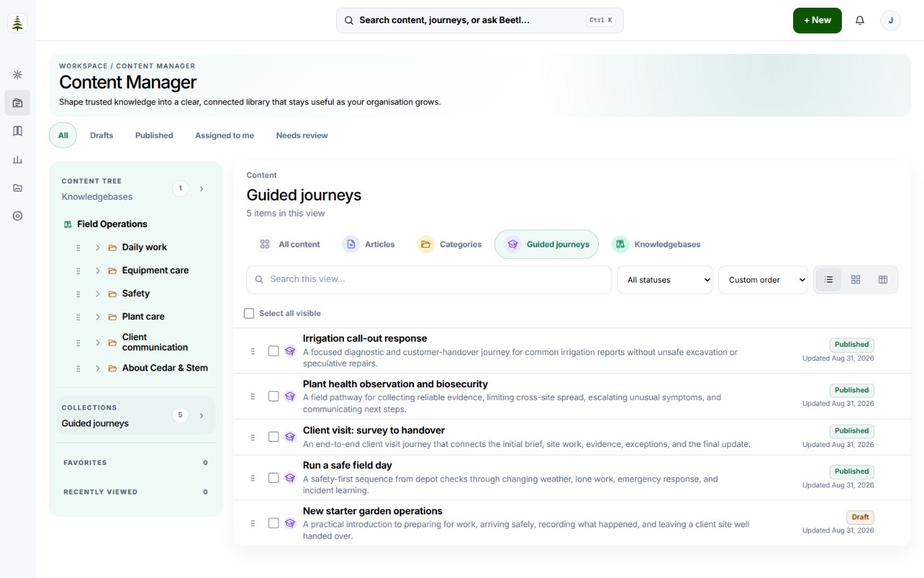Click the global search content field
This screenshot has width=924, height=578.
[x=480, y=21]
